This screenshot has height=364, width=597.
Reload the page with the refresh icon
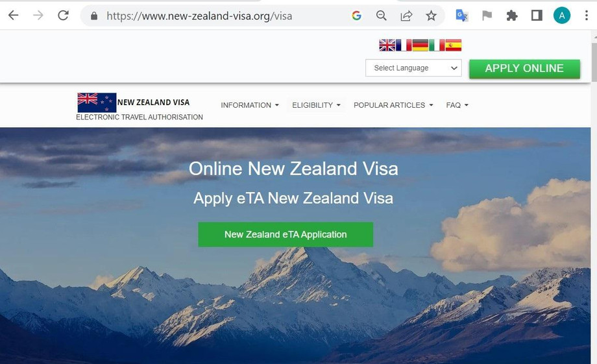coord(63,16)
